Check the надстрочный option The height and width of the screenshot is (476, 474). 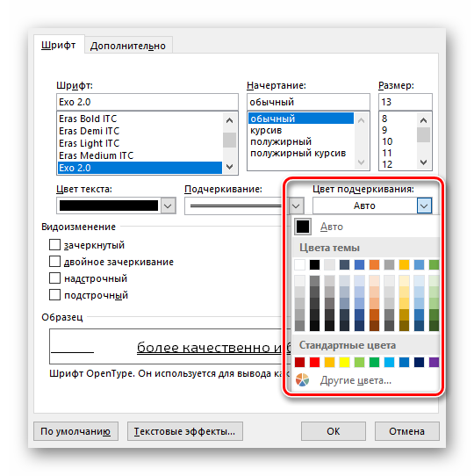[54, 278]
